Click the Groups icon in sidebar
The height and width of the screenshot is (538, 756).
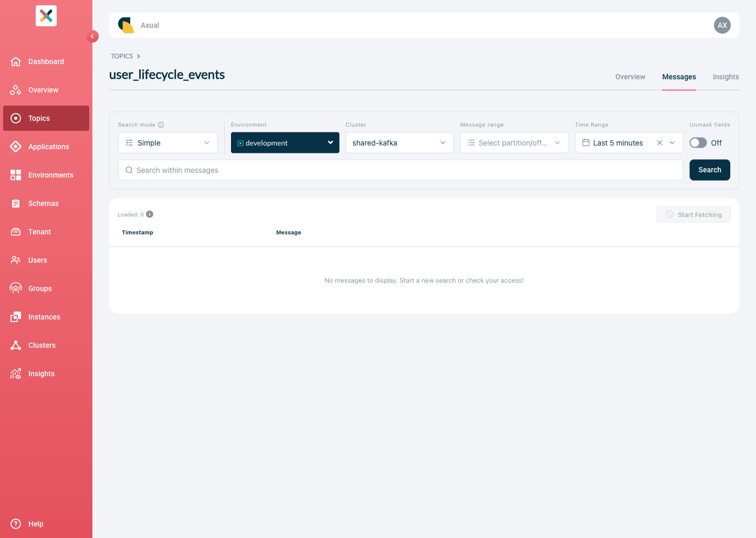click(16, 288)
